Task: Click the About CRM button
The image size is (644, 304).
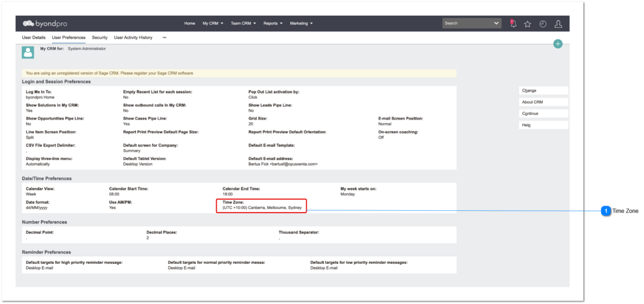Action: click(544, 102)
